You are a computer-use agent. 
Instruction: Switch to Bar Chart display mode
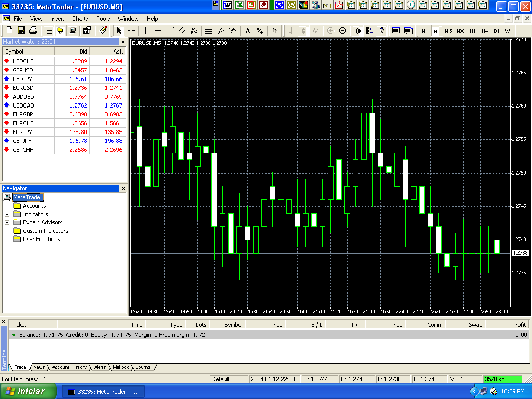(x=291, y=31)
